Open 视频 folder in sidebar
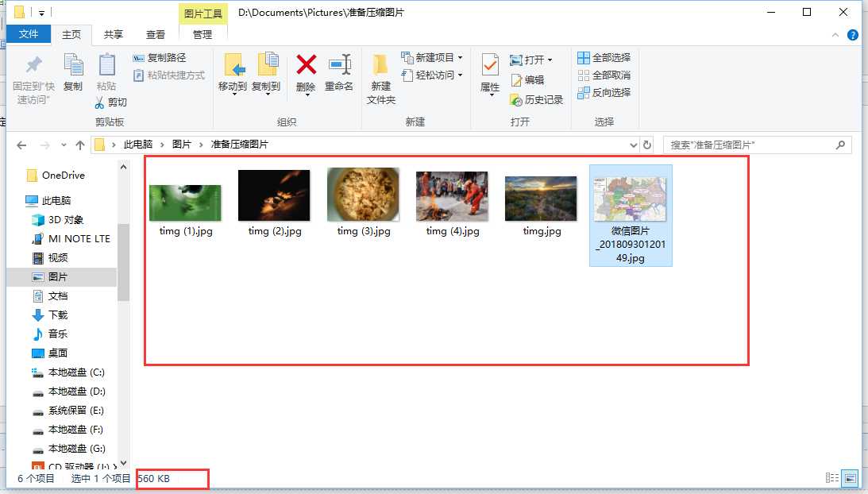 (50, 258)
